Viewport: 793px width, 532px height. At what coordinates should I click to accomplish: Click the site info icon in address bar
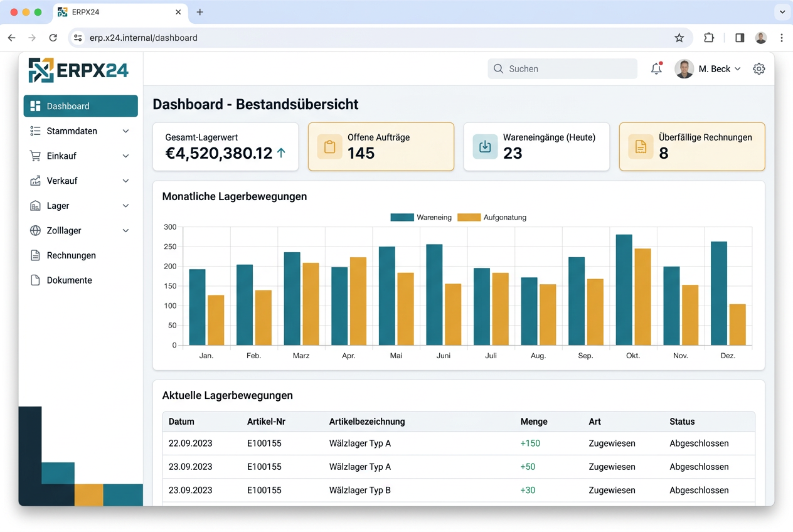(x=78, y=38)
